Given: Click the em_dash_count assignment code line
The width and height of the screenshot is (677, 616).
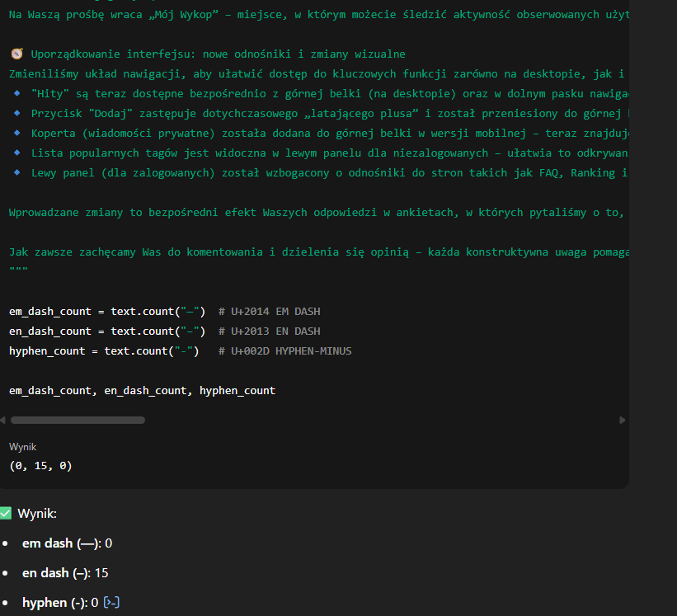Looking at the screenshot, I should [107, 311].
